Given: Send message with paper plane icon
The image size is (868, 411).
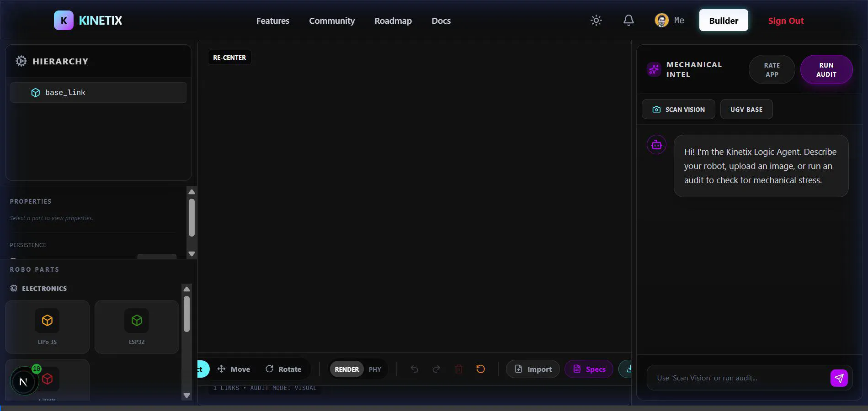Looking at the screenshot, I should [x=839, y=378].
